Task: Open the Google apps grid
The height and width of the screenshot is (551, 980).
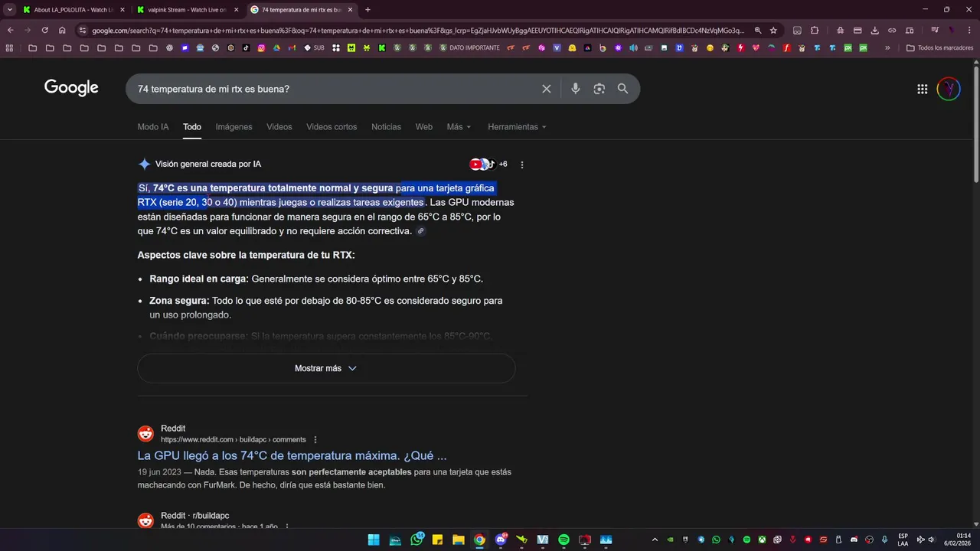Action: click(x=923, y=89)
